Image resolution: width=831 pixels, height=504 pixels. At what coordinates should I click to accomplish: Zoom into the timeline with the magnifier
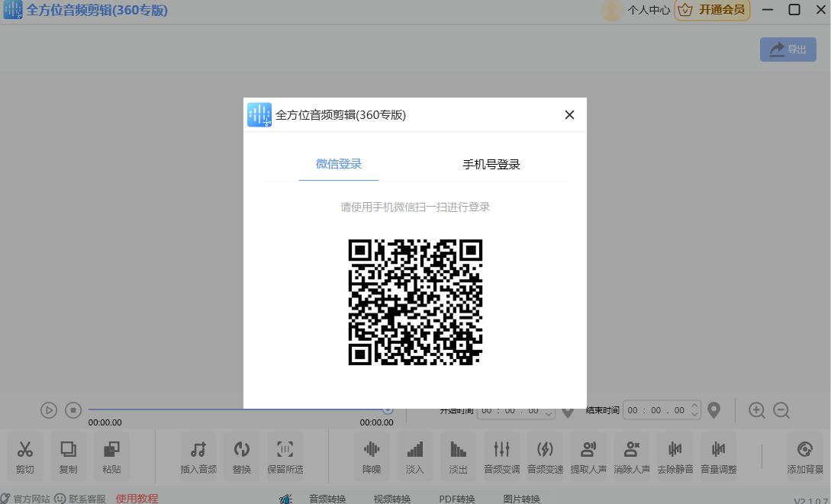pyautogui.click(x=757, y=410)
